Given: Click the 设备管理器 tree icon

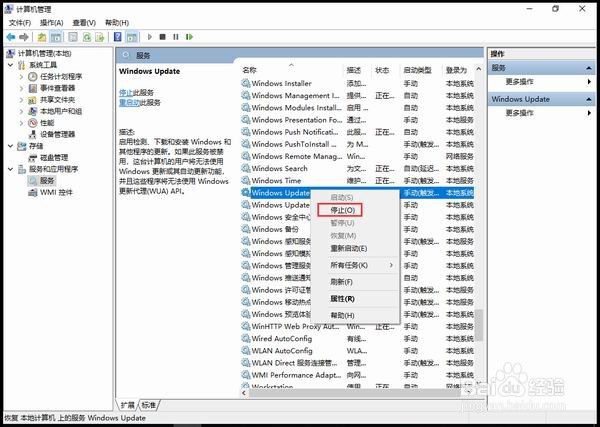Looking at the screenshot, I should (33, 134).
